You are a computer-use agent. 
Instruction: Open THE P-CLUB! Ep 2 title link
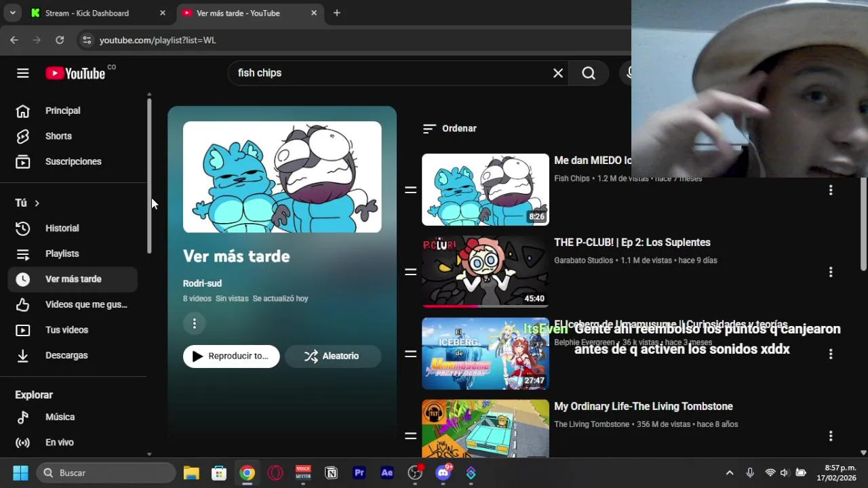click(632, 243)
